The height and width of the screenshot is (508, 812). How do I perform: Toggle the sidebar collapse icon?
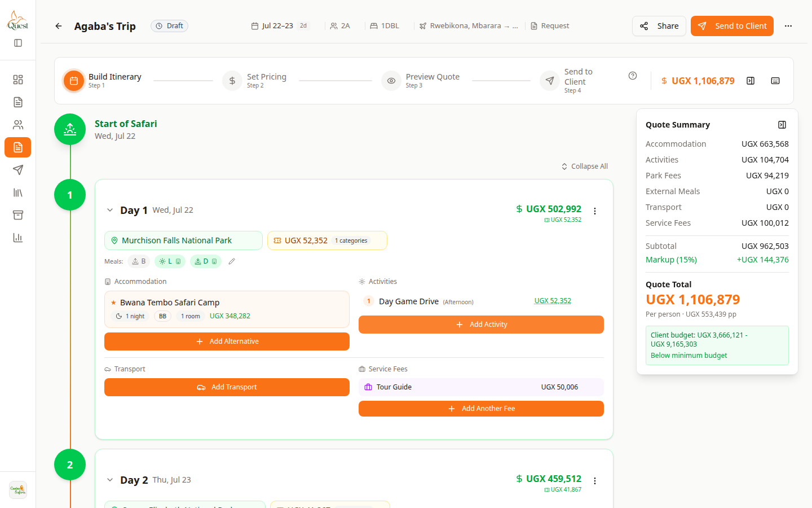[18, 43]
